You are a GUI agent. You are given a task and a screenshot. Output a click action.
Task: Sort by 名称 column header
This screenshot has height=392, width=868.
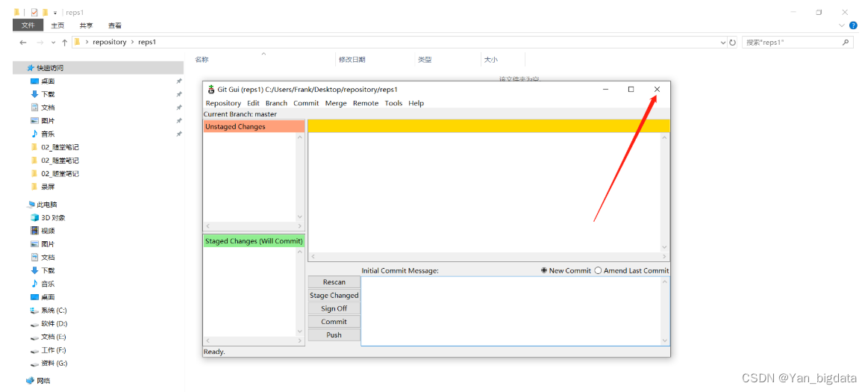point(202,60)
